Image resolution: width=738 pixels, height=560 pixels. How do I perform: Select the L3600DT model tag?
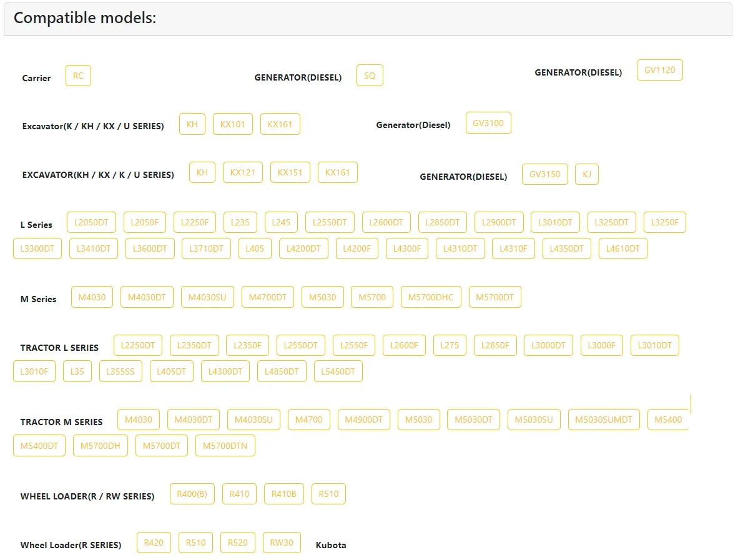(150, 249)
